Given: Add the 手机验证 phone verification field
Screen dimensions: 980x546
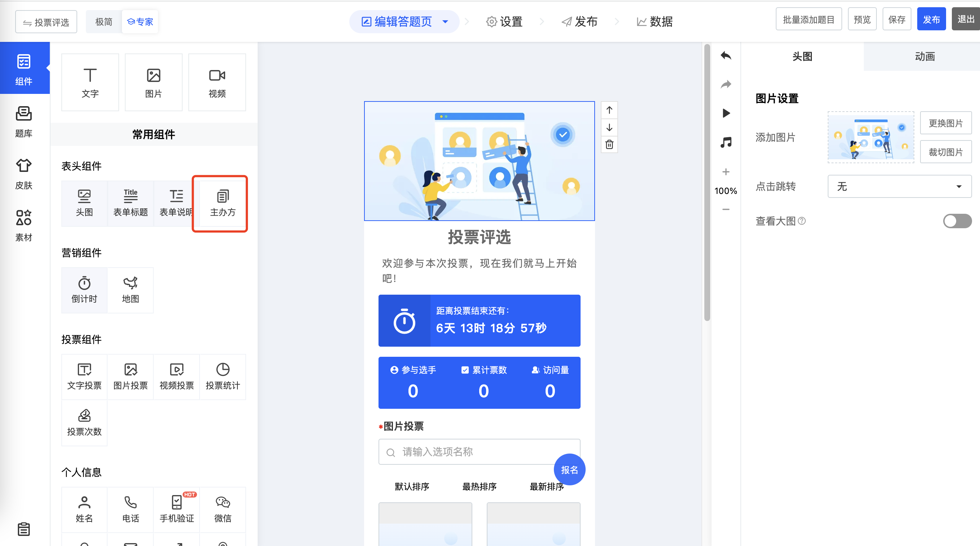Looking at the screenshot, I should pos(176,510).
